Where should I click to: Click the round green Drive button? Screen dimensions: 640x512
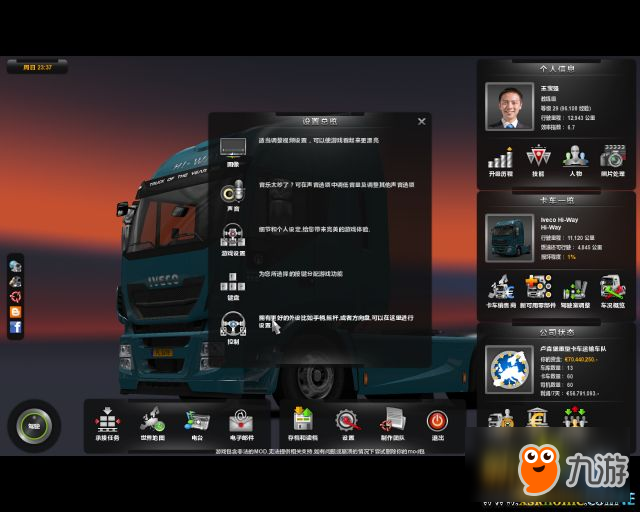(34, 426)
